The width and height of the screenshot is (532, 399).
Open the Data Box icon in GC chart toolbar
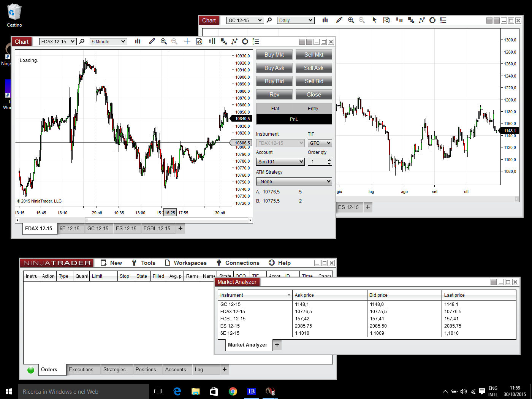[x=386, y=20]
